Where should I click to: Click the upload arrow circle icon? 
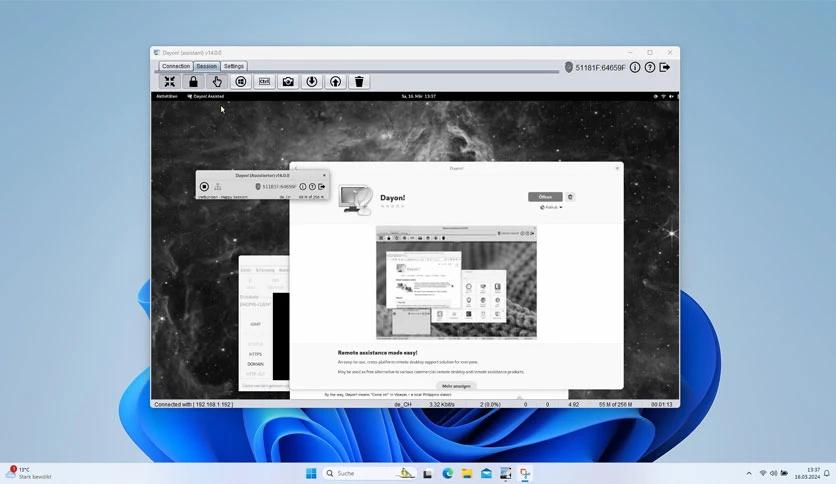(x=335, y=82)
